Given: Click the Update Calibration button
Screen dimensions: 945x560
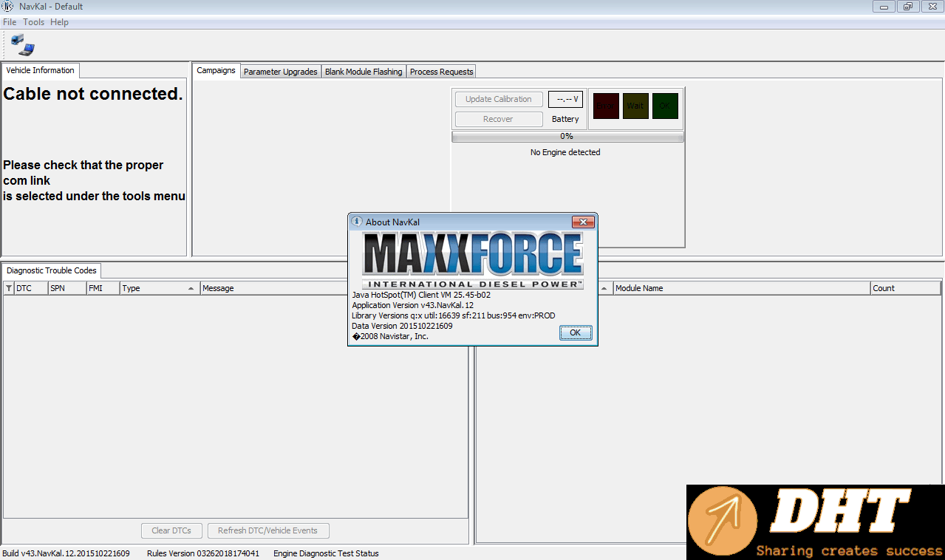Looking at the screenshot, I should point(499,99).
